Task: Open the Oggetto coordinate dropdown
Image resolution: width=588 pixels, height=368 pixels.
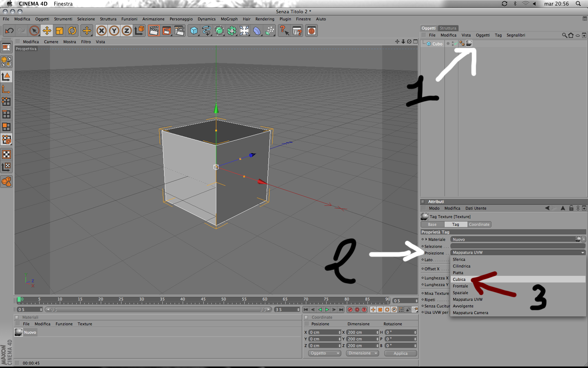Action: point(325,353)
